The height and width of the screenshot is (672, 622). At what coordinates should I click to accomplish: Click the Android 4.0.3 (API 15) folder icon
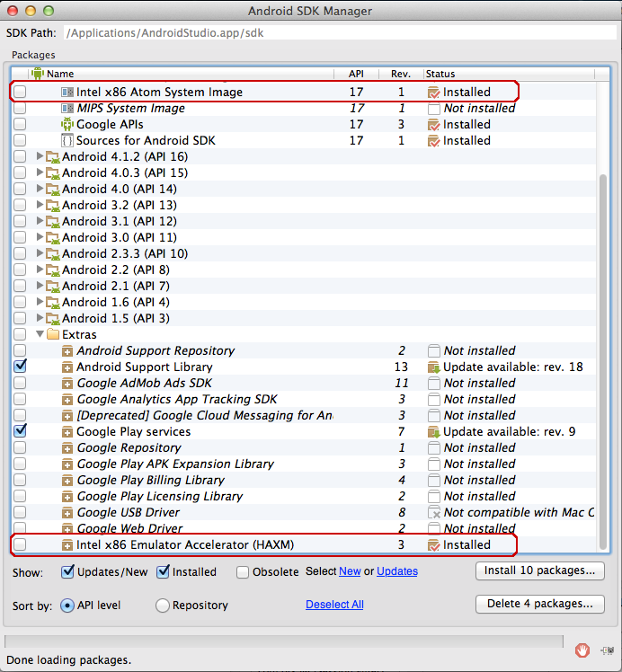tap(53, 173)
